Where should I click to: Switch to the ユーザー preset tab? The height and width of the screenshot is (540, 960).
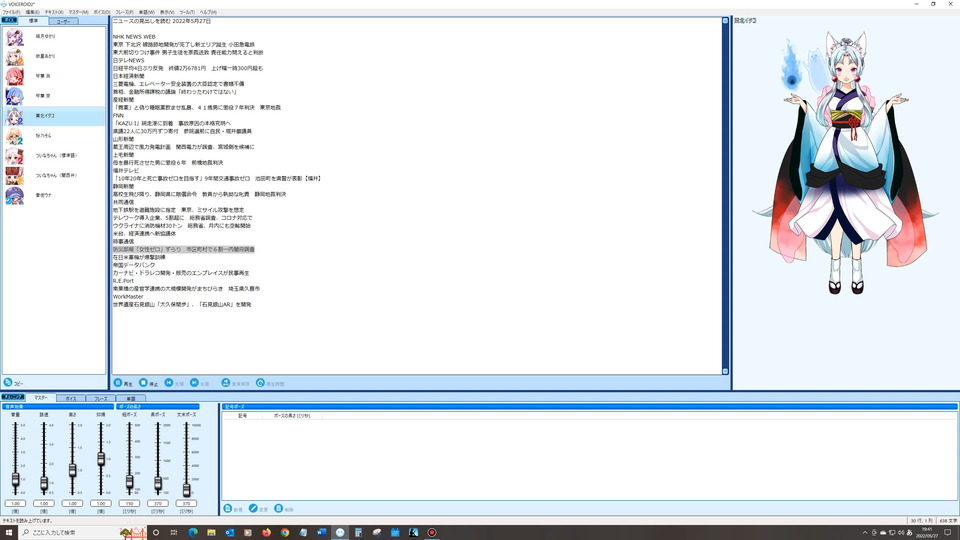(63, 21)
